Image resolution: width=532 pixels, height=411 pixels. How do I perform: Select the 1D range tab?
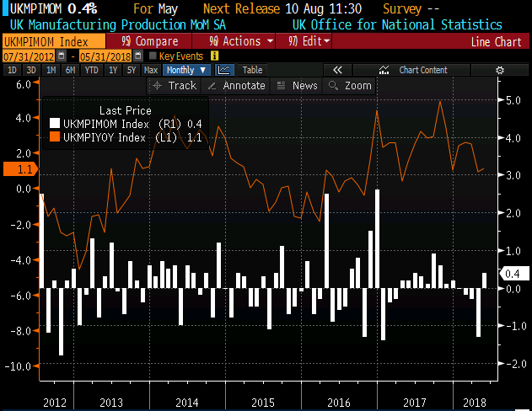12,70
